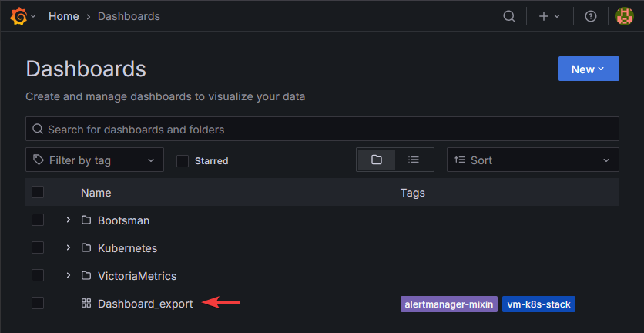Click the Dashboard_export dashboard grid icon

(x=86, y=304)
